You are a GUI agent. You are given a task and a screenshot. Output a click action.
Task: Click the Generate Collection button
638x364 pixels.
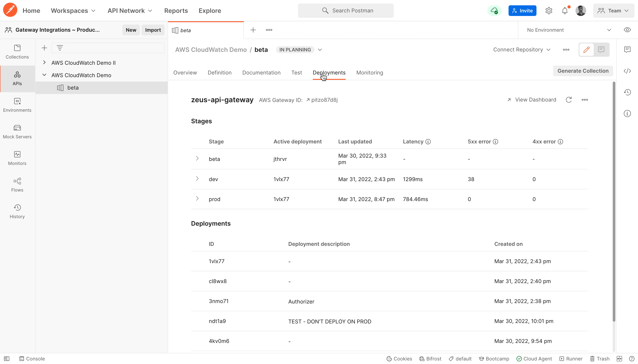(x=583, y=71)
